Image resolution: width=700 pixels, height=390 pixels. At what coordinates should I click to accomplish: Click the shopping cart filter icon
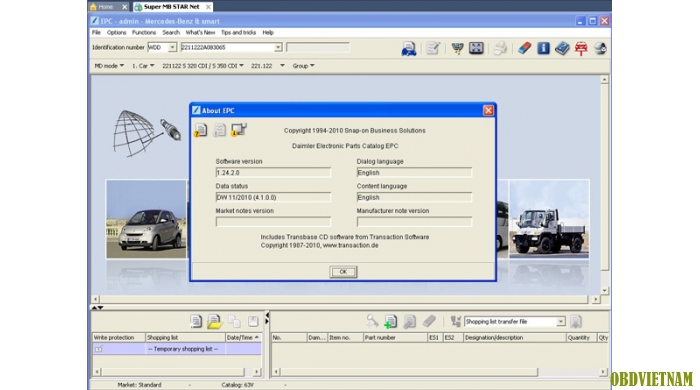point(457,48)
